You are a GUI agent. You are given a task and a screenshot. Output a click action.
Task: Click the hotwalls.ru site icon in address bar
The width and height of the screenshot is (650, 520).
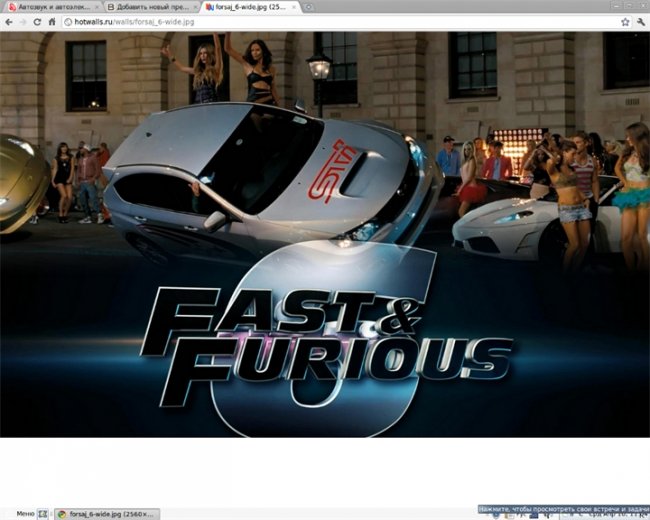pos(67,21)
